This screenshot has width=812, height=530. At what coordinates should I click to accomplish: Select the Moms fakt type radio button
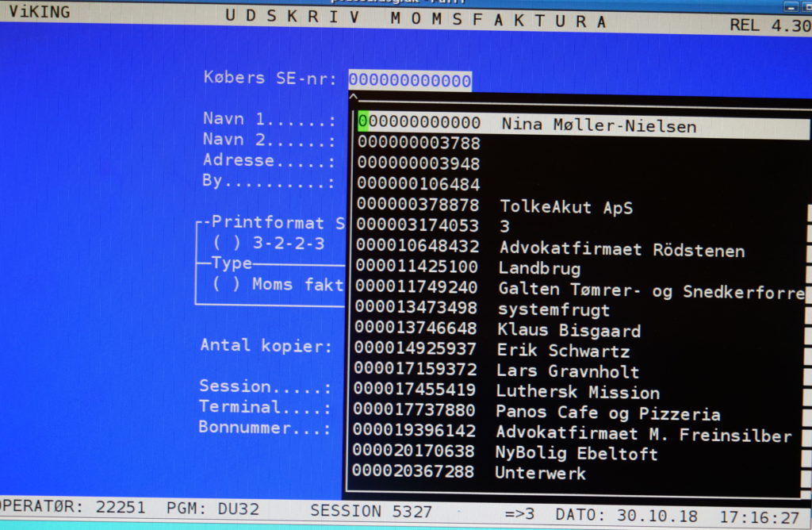[220, 284]
